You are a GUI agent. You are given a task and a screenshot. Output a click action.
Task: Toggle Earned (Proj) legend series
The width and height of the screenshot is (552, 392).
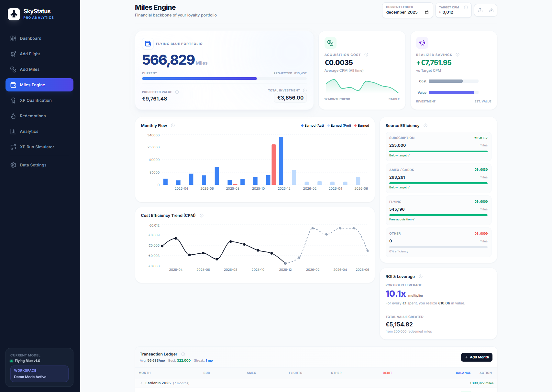click(339, 126)
